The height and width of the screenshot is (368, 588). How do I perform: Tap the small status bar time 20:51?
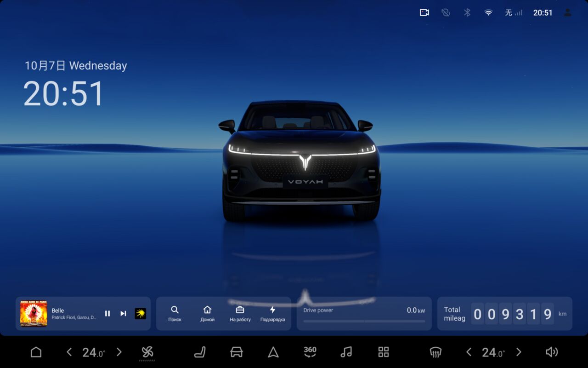click(543, 13)
